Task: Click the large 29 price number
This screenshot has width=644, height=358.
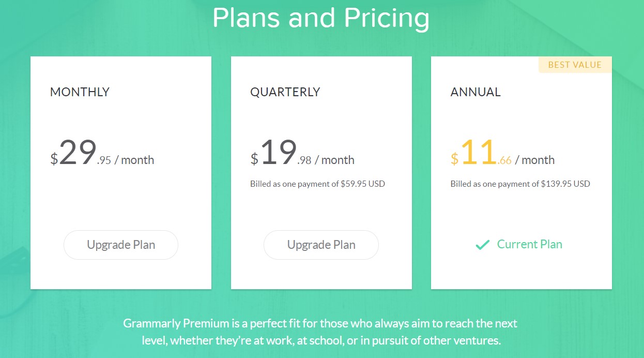Action: 78,154
